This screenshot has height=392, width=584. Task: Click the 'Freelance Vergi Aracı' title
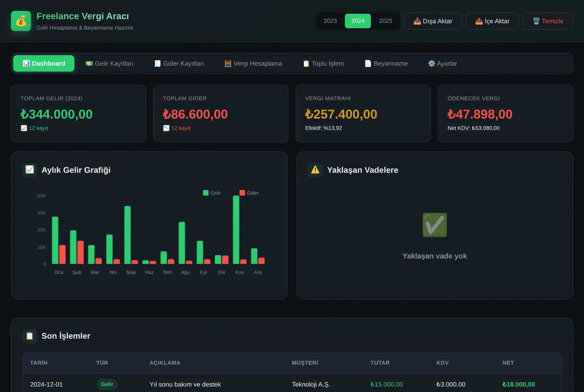[83, 17]
